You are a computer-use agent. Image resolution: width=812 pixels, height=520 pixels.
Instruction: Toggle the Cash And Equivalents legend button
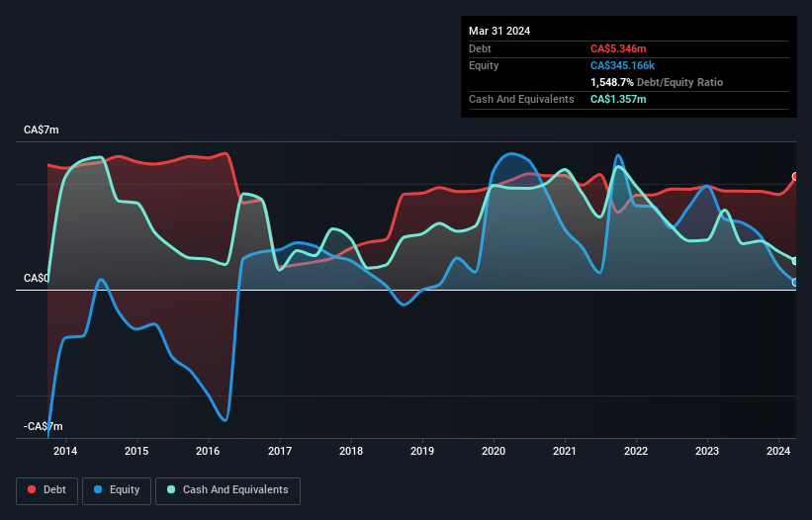click(x=227, y=490)
